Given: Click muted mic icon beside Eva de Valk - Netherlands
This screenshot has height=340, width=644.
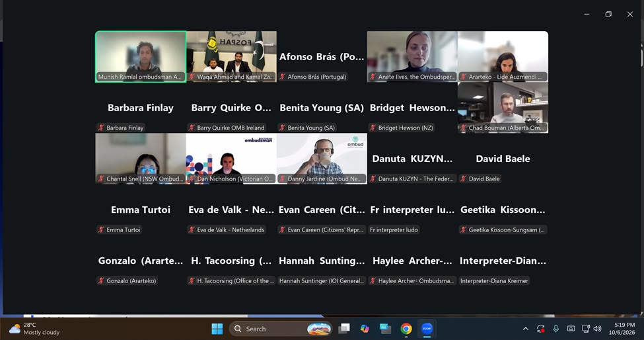Looking at the screenshot, I should [192, 230].
